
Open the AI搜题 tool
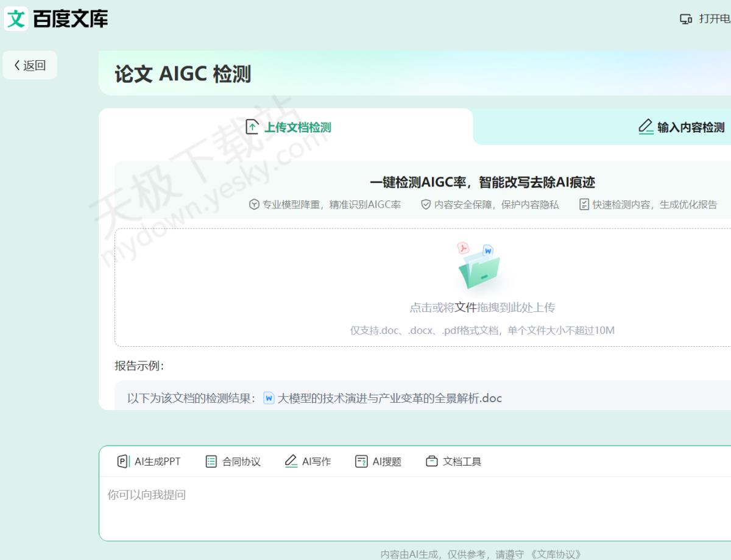pos(378,461)
